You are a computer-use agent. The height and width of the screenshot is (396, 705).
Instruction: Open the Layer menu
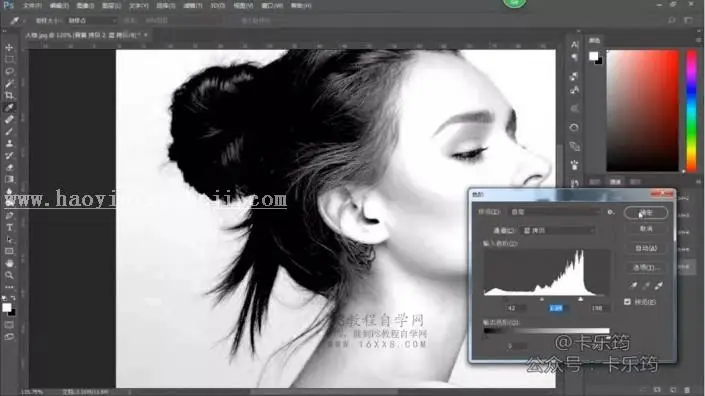(111, 6)
